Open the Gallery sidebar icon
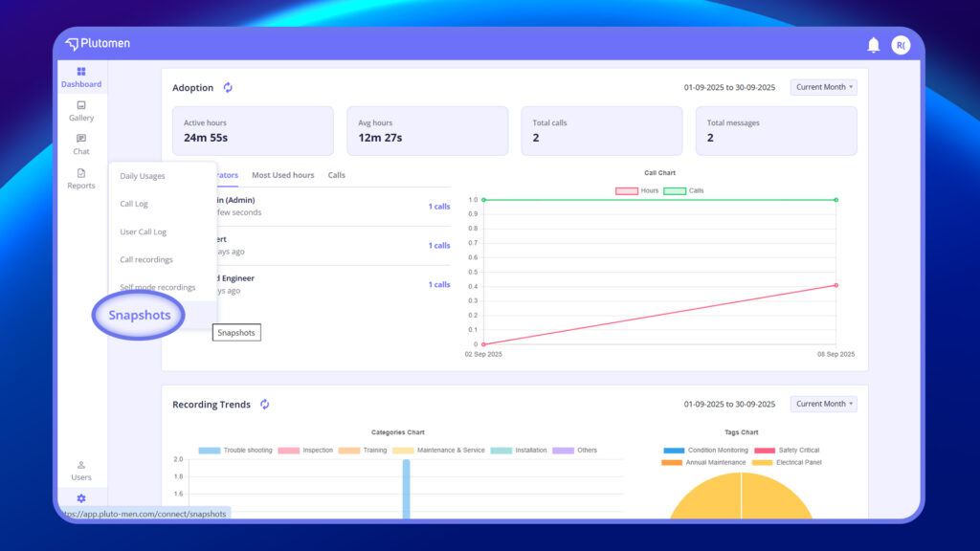This screenshot has width=980, height=551. click(81, 111)
